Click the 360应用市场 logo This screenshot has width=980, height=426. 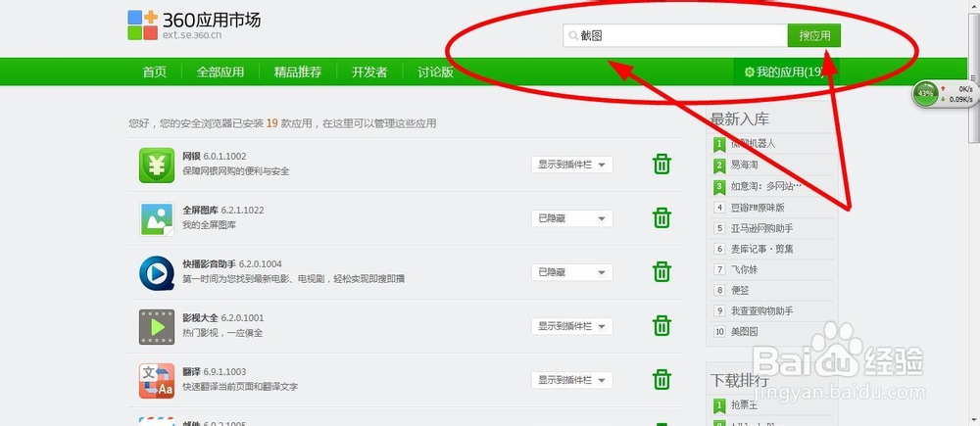point(194,25)
